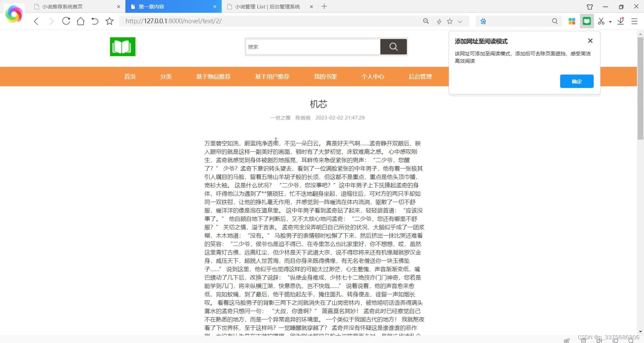Open 基于物品推荐 in navigation bar

point(213,77)
